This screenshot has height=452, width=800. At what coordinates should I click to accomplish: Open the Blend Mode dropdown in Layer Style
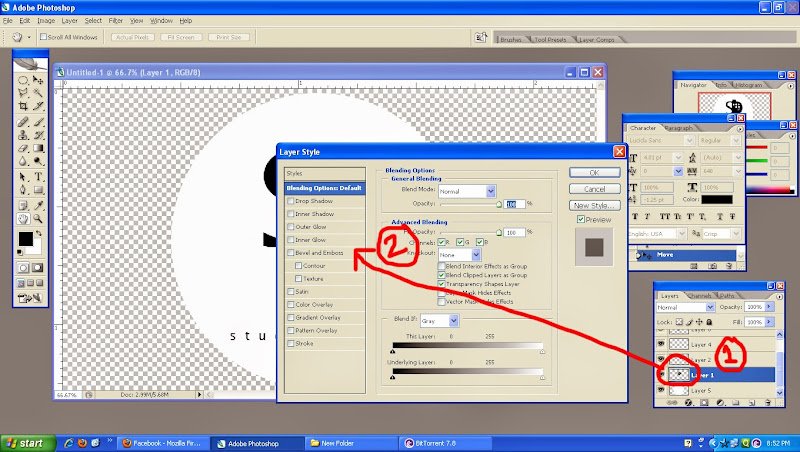490,191
